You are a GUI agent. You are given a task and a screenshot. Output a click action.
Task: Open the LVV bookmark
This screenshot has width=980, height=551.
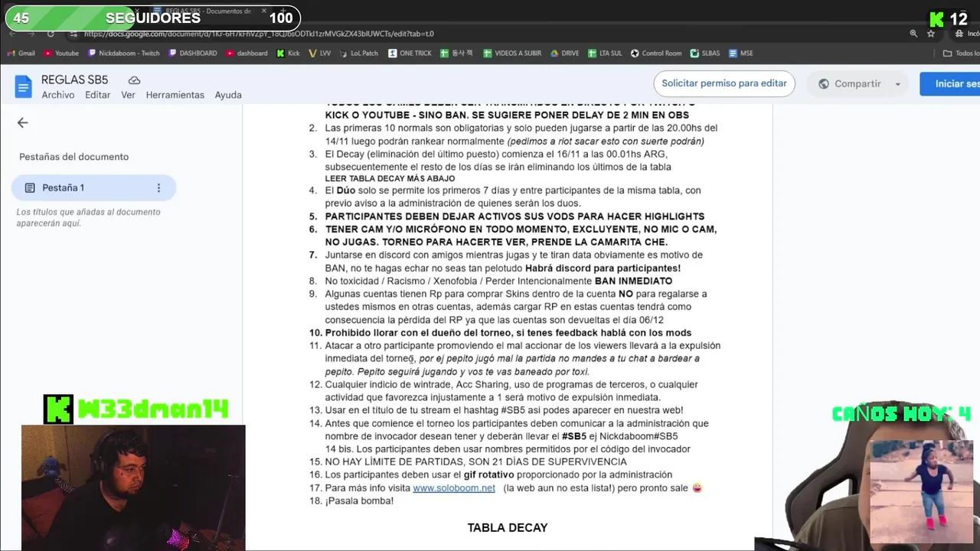pos(319,54)
